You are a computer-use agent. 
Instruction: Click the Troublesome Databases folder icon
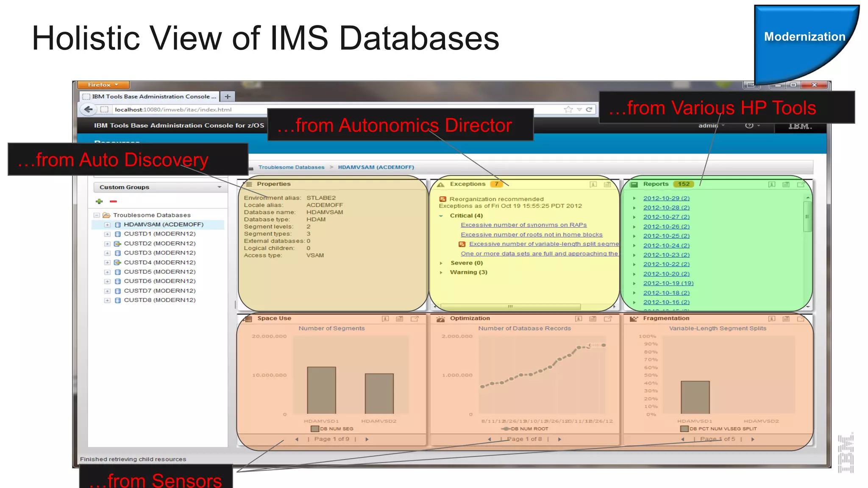106,215
